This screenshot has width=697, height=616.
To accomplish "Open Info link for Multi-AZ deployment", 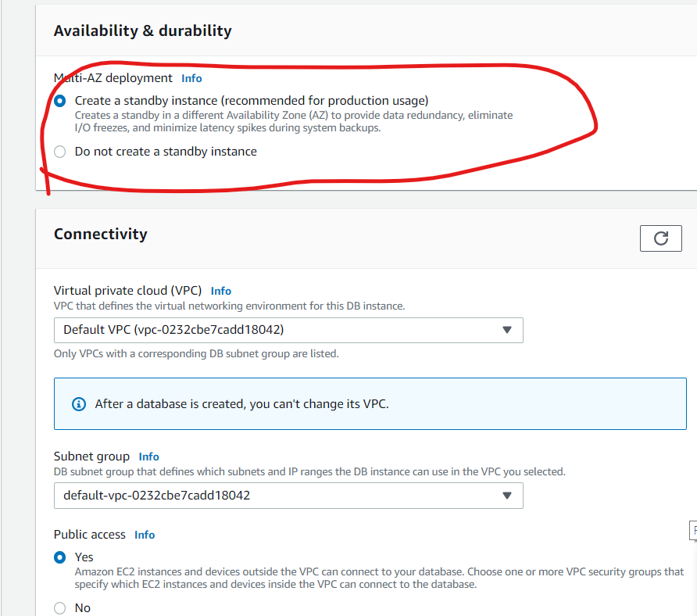I will 191,78.
